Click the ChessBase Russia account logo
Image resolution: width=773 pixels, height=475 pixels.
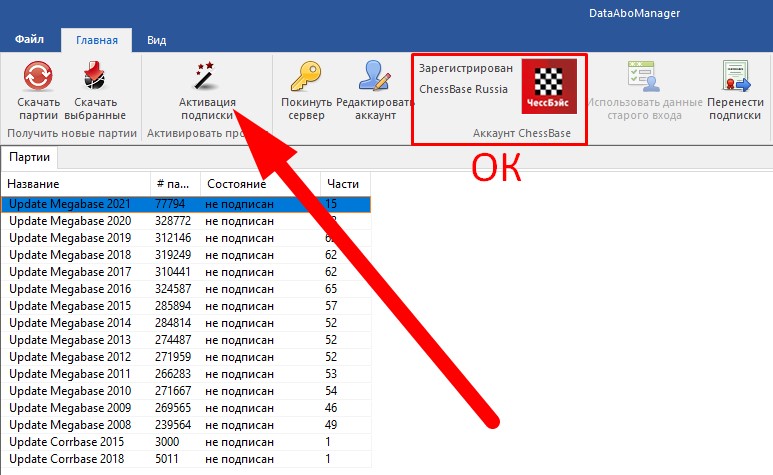548,88
